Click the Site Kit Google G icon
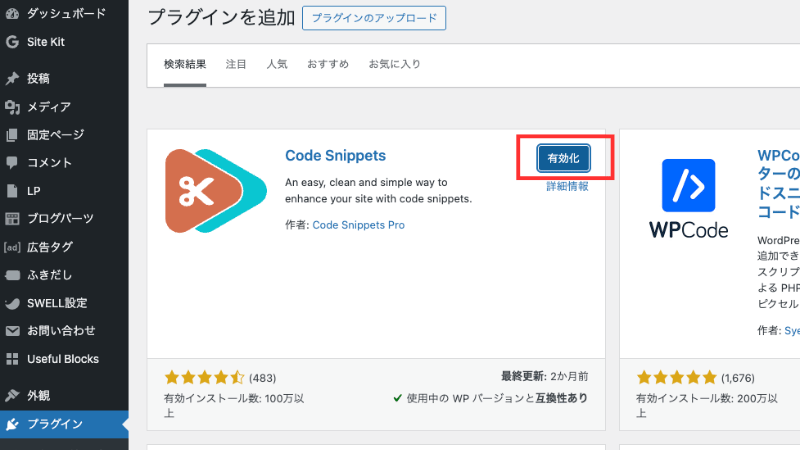800x450 pixels. click(x=12, y=42)
